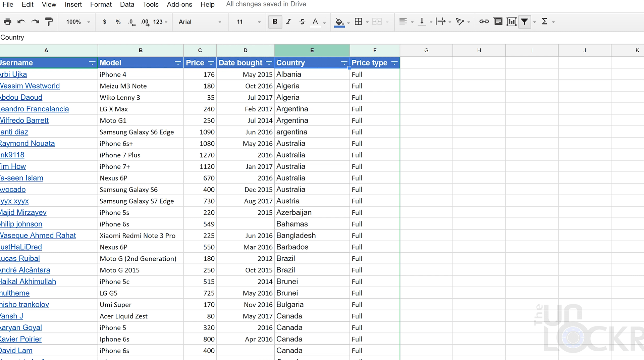
Task: Redo the last action
Action: click(x=35, y=22)
